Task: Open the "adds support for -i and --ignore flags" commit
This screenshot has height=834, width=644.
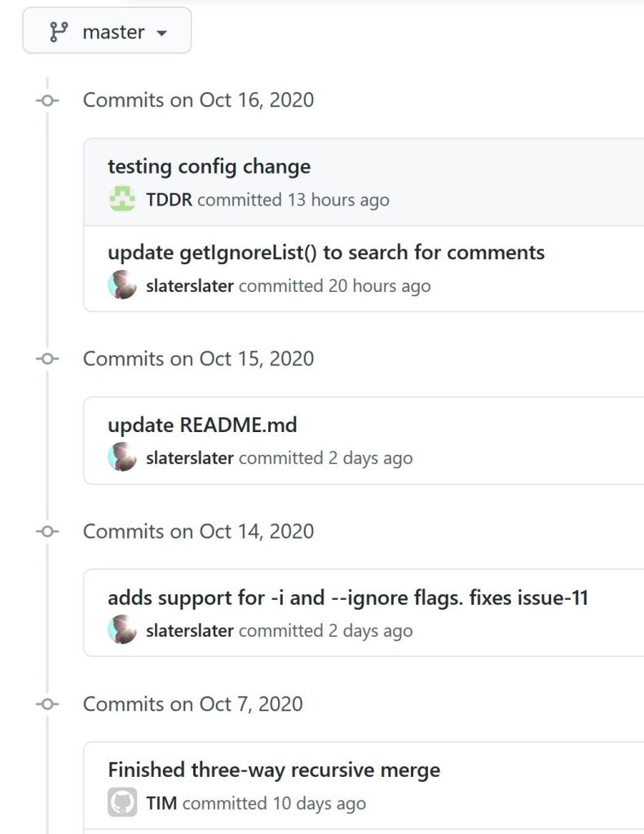Action: 348,598
